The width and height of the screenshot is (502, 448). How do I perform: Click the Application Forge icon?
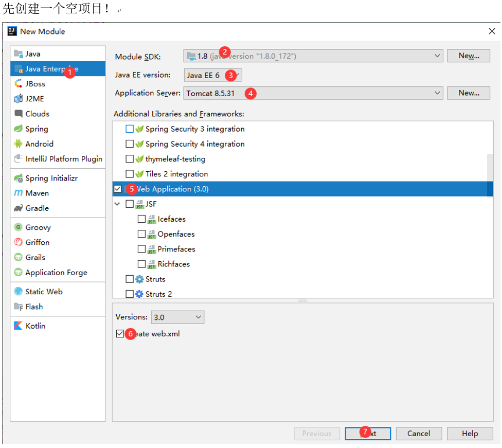18,272
